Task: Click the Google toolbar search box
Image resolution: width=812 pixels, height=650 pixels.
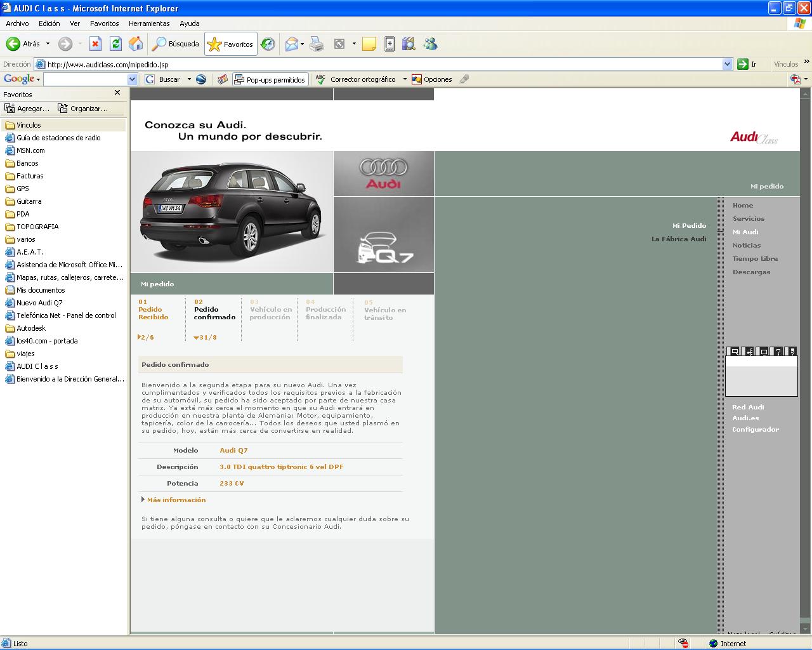Action: pyautogui.click(x=86, y=79)
